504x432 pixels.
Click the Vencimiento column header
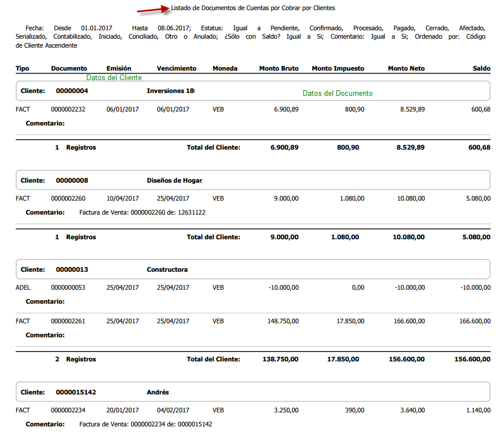click(x=177, y=68)
